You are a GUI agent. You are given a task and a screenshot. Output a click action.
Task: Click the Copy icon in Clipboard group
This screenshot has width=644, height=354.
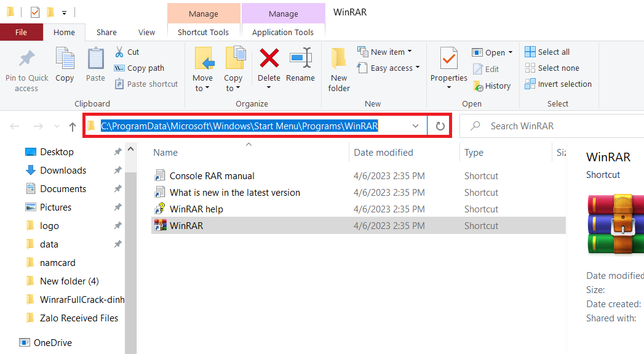65,58
